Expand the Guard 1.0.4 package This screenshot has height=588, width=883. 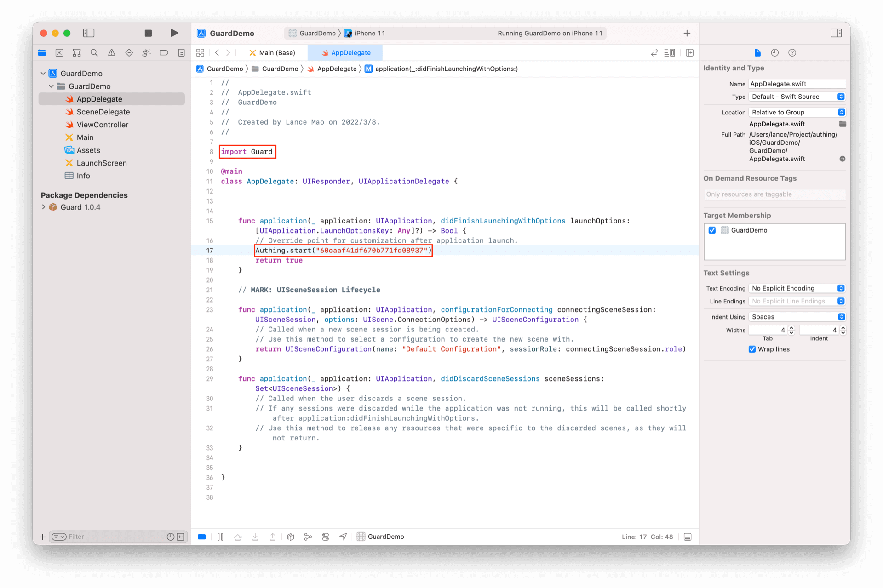(44, 207)
